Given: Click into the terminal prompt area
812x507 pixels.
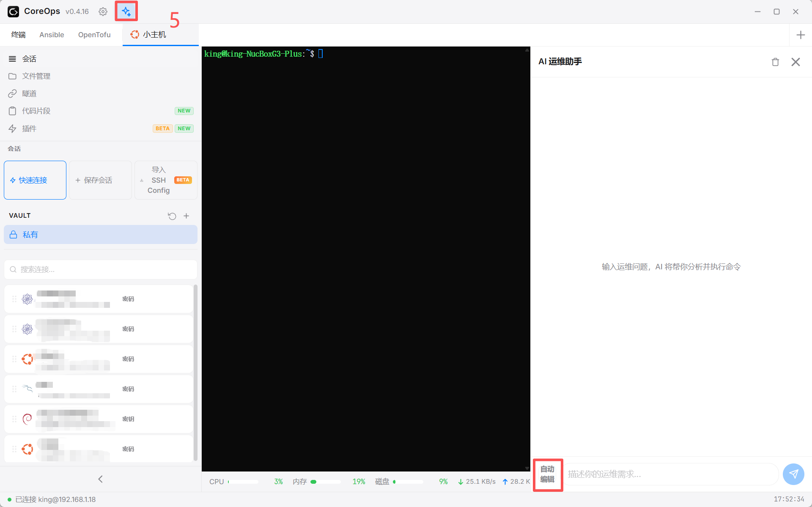Looking at the screenshot, I should coord(321,54).
